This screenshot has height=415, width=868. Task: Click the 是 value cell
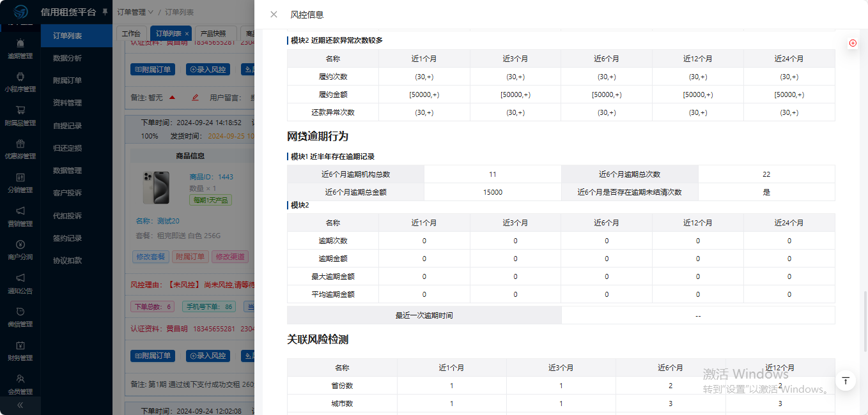pos(766,192)
